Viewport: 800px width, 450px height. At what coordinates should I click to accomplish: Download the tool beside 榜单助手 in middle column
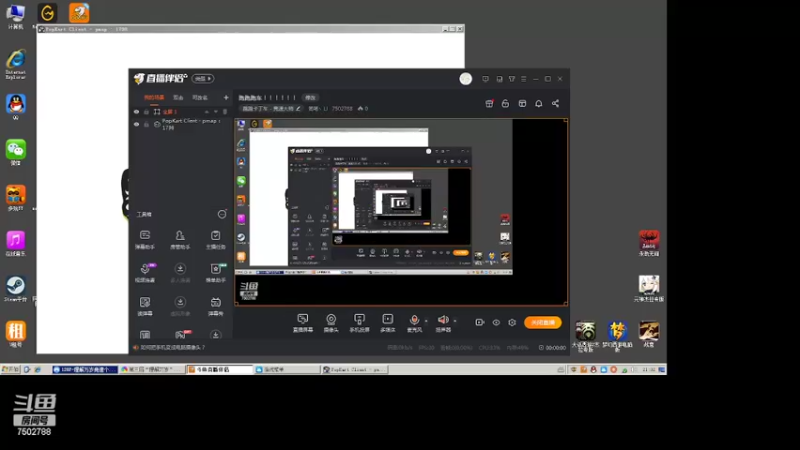tap(180, 272)
